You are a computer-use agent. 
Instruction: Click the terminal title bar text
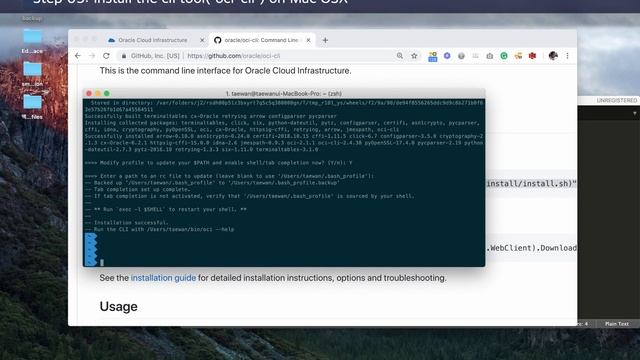coord(284,93)
